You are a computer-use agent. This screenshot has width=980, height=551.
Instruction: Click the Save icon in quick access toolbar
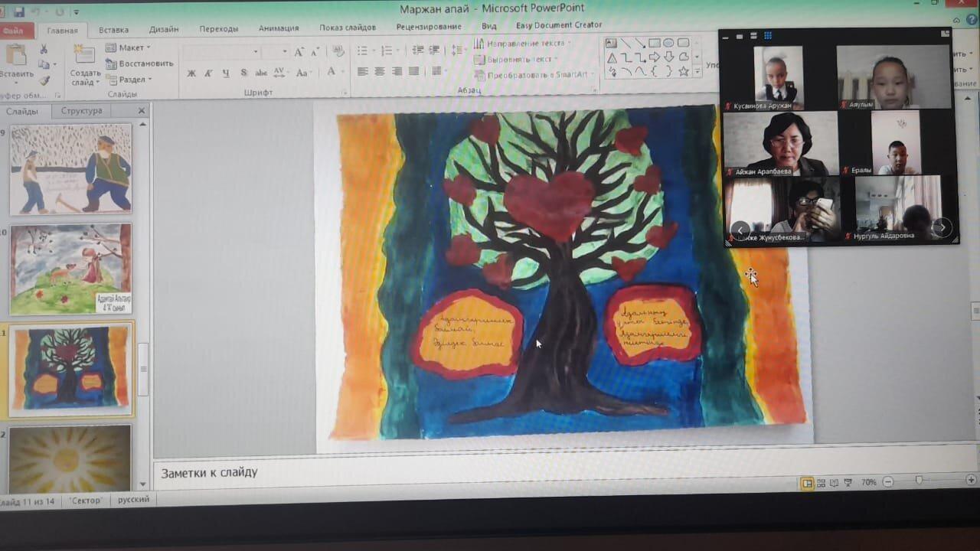[x=19, y=12]
